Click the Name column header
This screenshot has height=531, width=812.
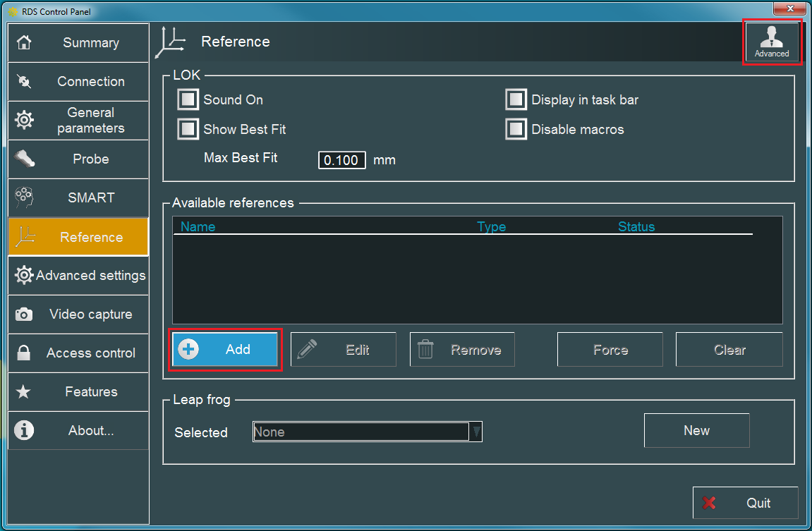pos(198,226)
